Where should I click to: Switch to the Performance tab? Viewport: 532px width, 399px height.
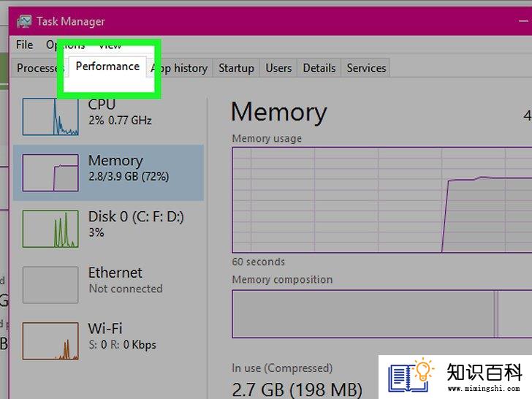pyautogui.click(x=107, y=66)
